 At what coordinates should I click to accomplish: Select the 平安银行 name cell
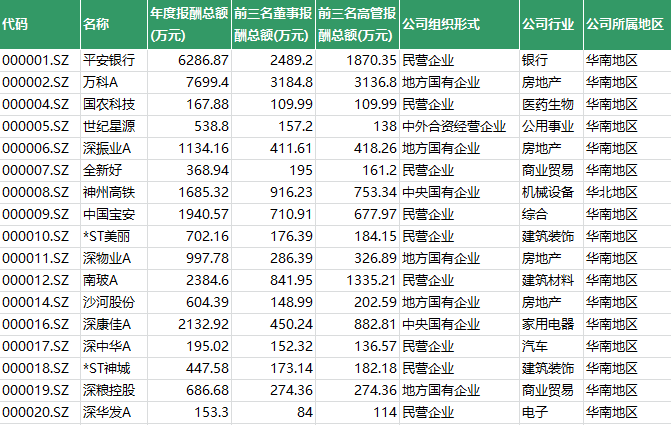tap(109, 60)
